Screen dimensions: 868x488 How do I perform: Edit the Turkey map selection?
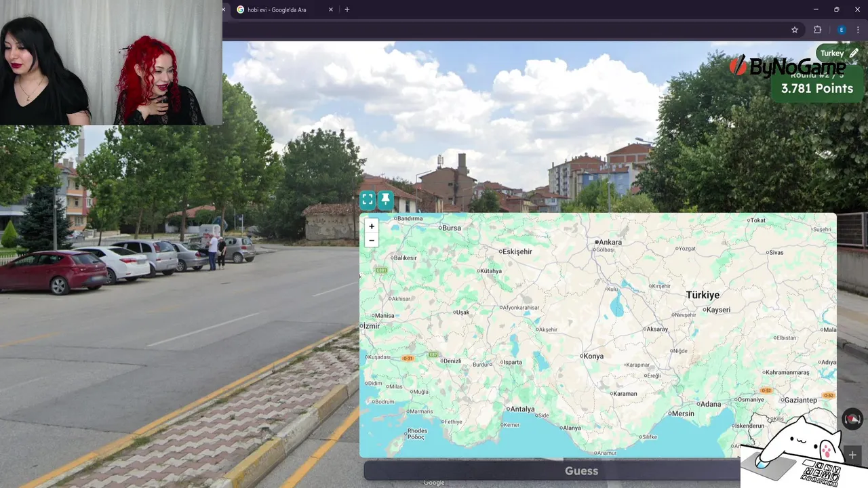click(x=854, y=53)
